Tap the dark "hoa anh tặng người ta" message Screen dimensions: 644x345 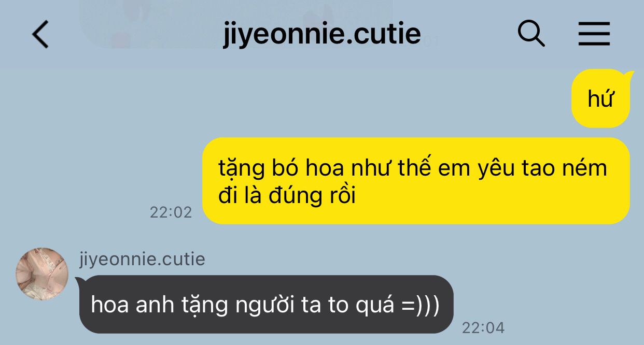(x=266, y=305)
